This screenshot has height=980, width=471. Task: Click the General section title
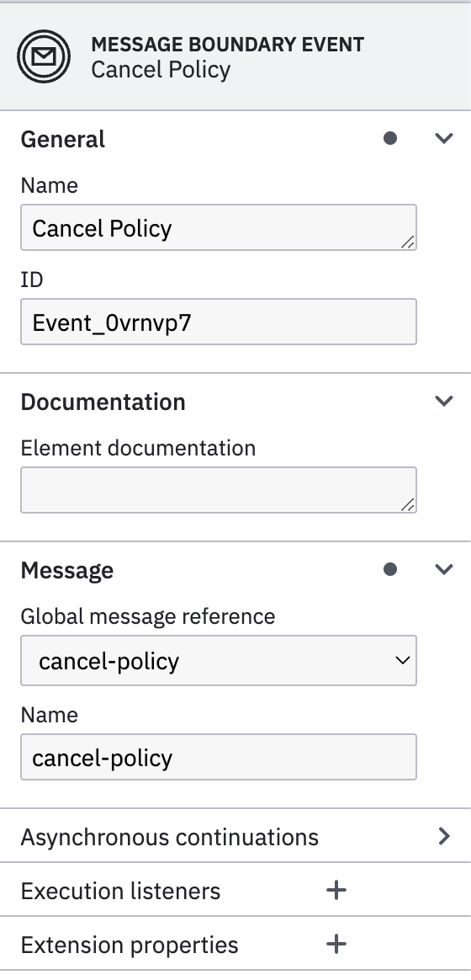(x=62, y=139)
